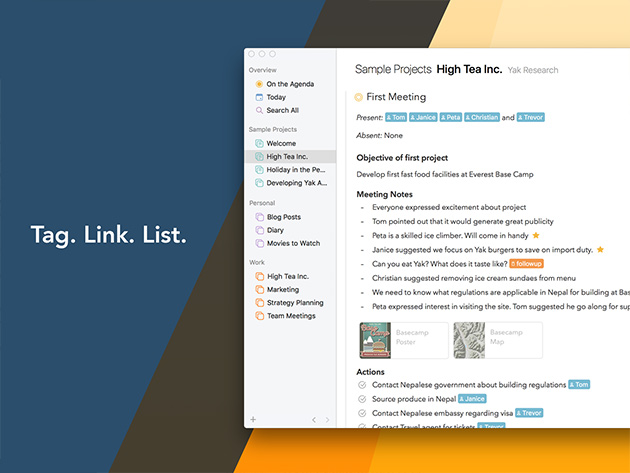Select the Trevor tag in Present line
Viewport: 630px width, 473px height.
tap(530, 117)
